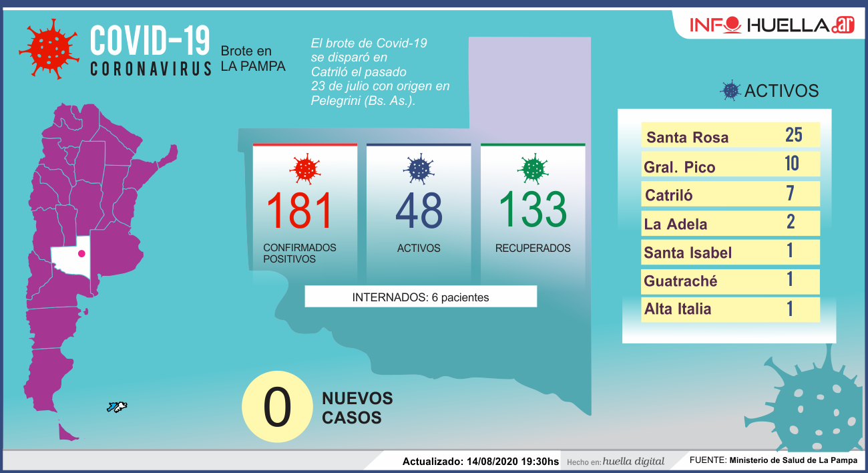Image resolution: width=868 pixels, height=473 pixels.
Task: Select the Santa Rosa row
Action: click(730, 136)
